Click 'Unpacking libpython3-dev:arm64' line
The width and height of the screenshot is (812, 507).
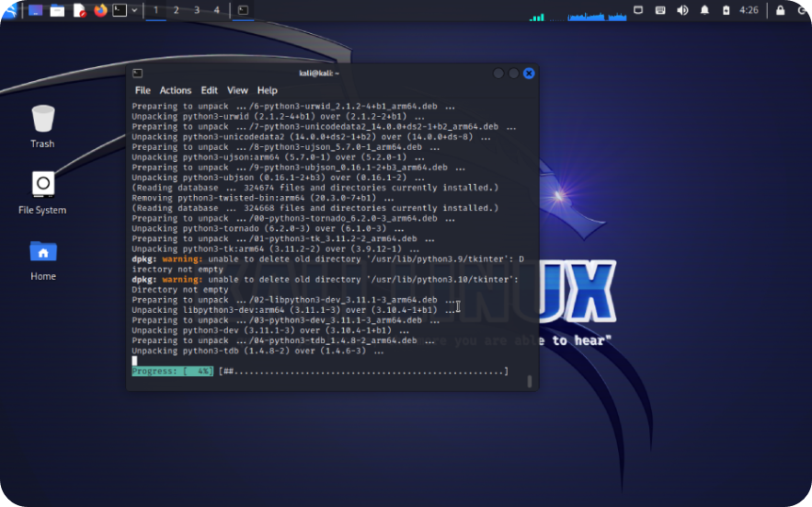293,310
